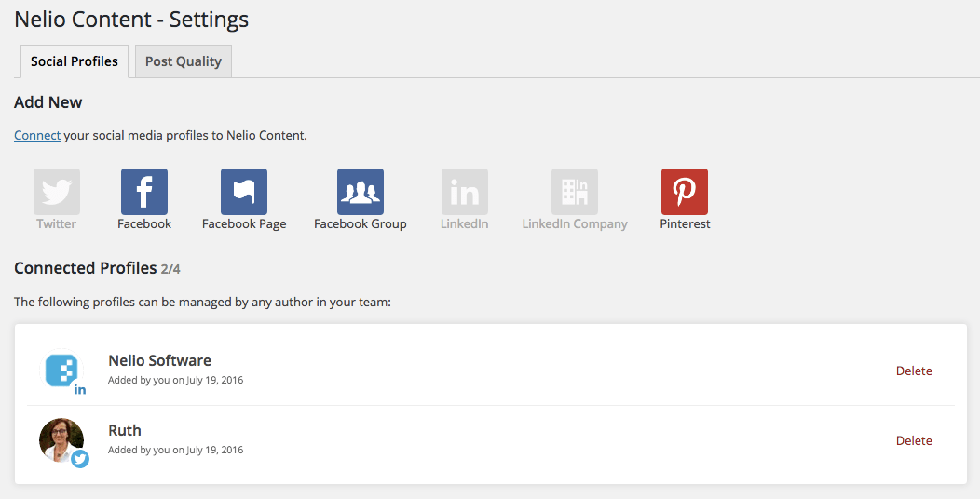Delete the Nelio Software profile
The height and width of the screenshot is (499, 980).
(x=914, y=371)
